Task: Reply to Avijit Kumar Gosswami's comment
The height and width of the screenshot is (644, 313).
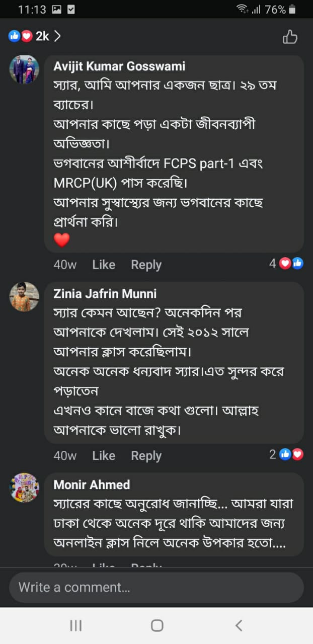Action: point(146,265)
